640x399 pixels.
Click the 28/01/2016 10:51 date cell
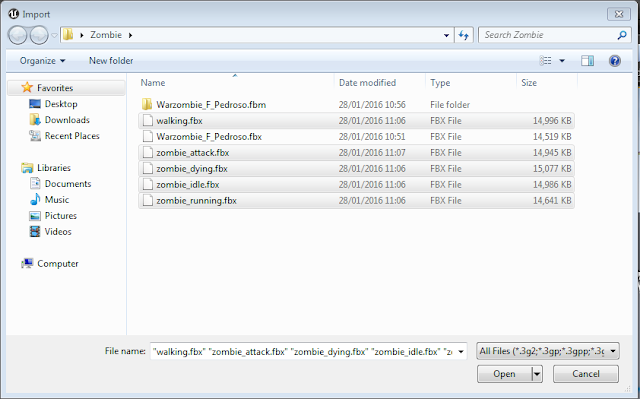pos(372,137)
